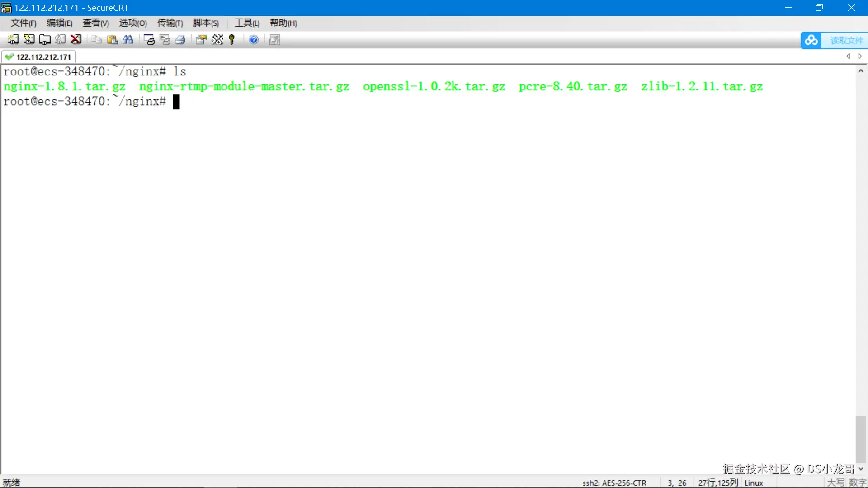Click the Quick Connect lightning icon
The width and height of the screenshot is (868, 488).
click(29, 40)
